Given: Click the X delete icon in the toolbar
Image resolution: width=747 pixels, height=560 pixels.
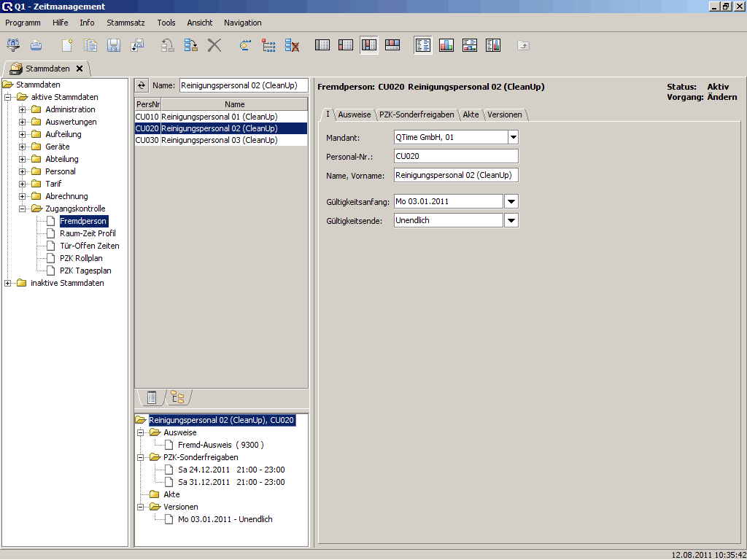Looking at the screenshot, I should click(214, 45).
